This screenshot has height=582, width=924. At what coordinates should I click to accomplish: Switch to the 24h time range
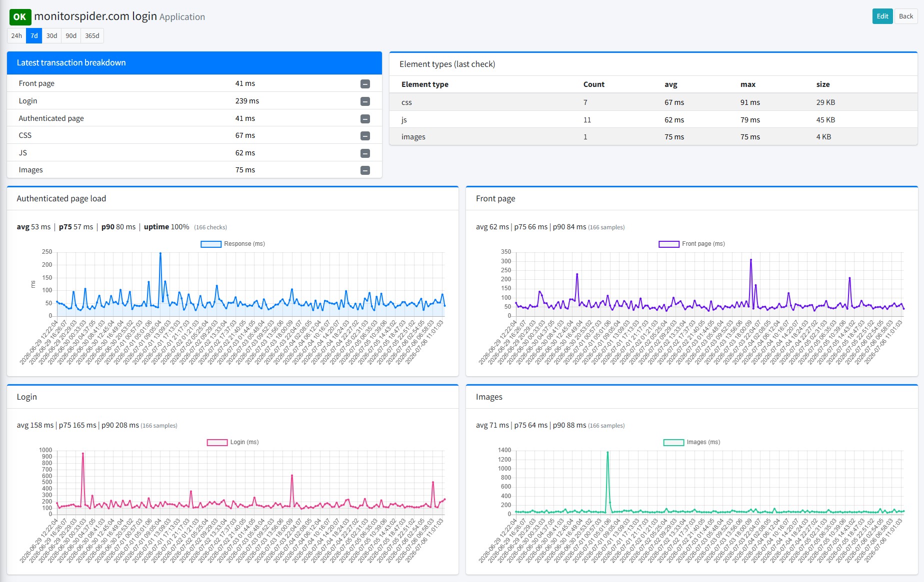(x=16, y=35)
